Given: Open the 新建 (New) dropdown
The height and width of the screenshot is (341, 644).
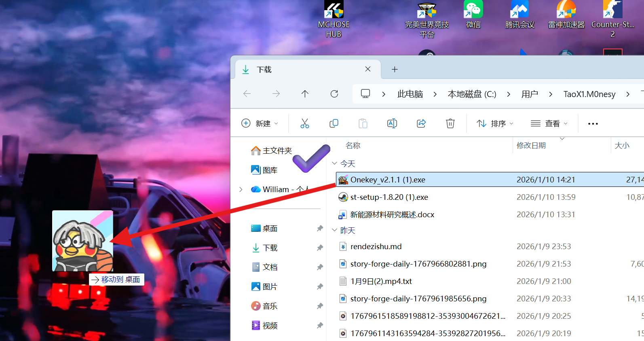Looking at the screenshot, I should pos(260,123).
